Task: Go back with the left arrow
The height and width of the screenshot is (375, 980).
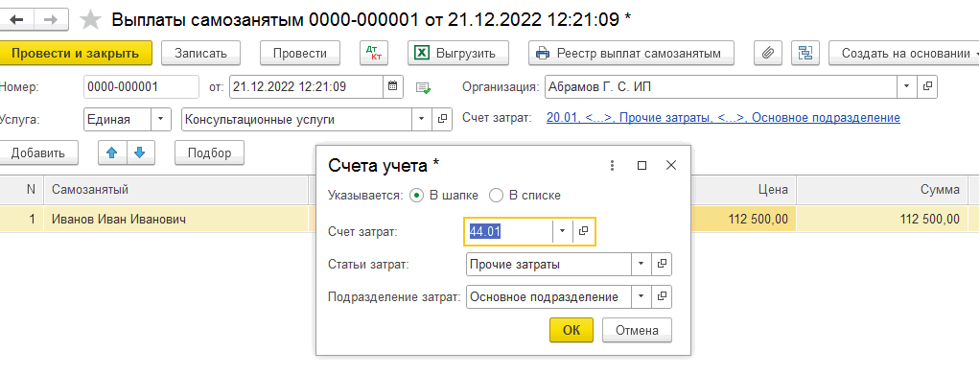Action: coord(16,19)
